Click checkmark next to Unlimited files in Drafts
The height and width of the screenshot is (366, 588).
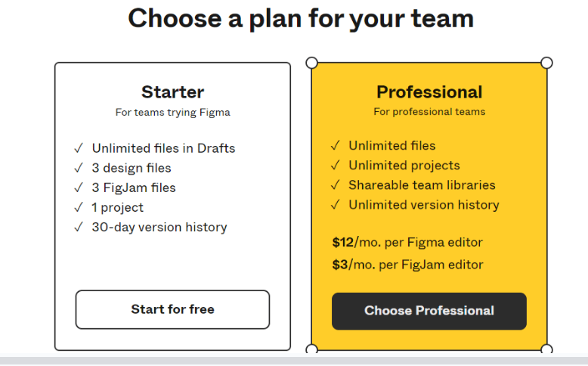[x=79, y=148]
